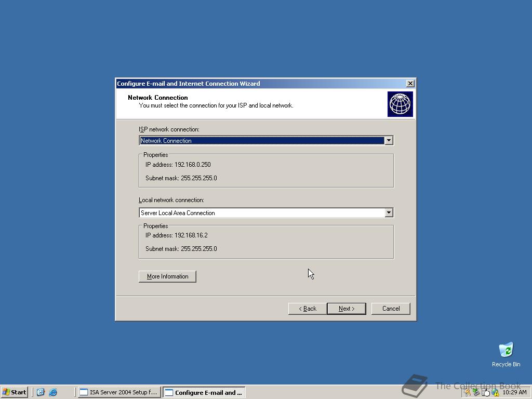Select Configure E-mail taskbar button
The image size is (532, 399).
pyautogui.click(x=204, y=393)
